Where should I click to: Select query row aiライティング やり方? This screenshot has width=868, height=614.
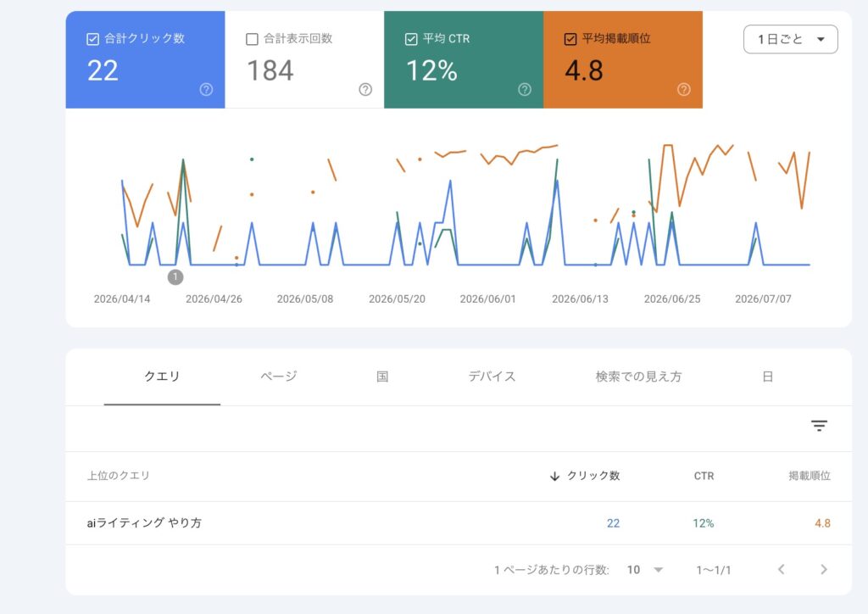[x=459, y=523]
